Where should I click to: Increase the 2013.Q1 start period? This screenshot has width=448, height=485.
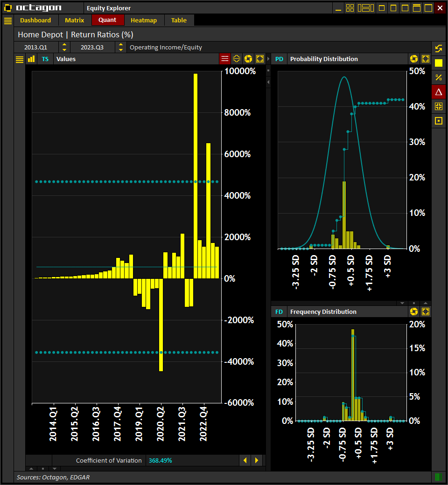64,45
